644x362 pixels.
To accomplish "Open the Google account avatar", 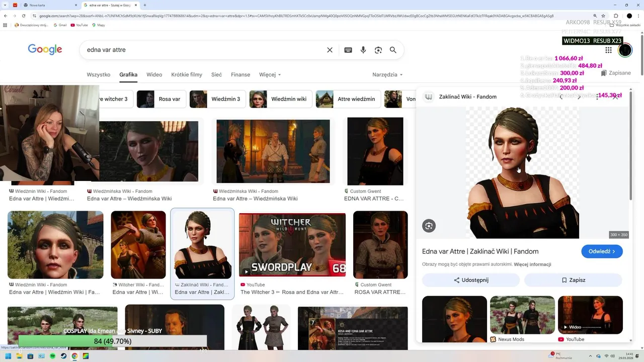I will tap(625, 50).
